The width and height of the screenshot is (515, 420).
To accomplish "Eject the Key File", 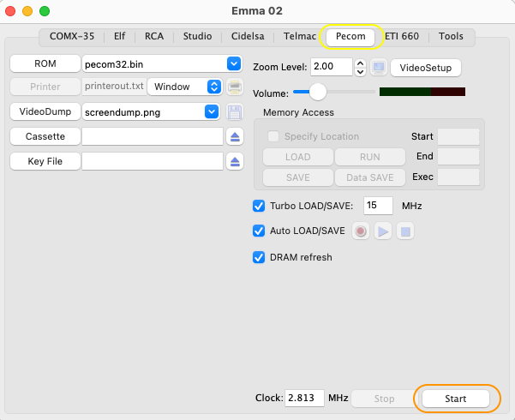I will pyautogui.click(x=235, y=161).
